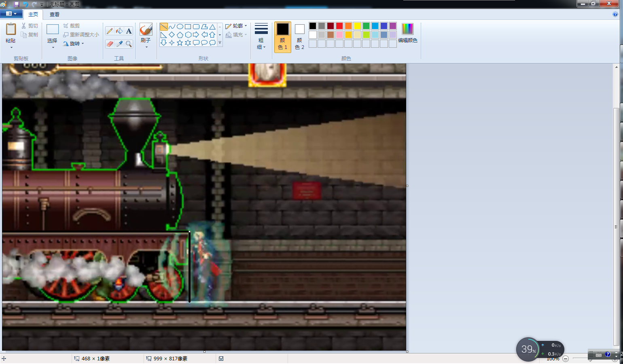Viewport: 623px width, 364px height.
Task: Open Paint Help question mark icon
Action: pyautogui.click(x=615, y=14)
